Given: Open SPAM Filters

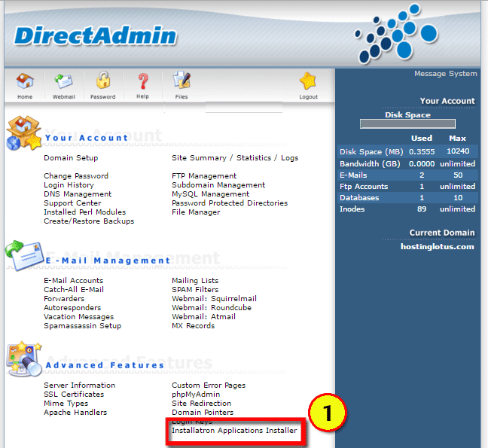Looking at the screenshot, I should point(195,290).
